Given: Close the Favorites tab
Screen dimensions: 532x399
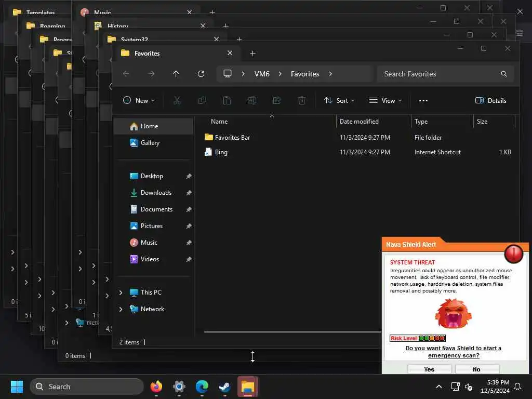Looking at the screenshot, I should click(230, 53).
